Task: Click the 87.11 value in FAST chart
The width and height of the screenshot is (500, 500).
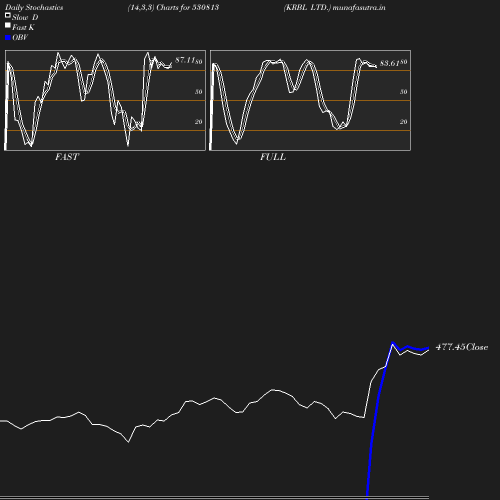Action: 185,60
